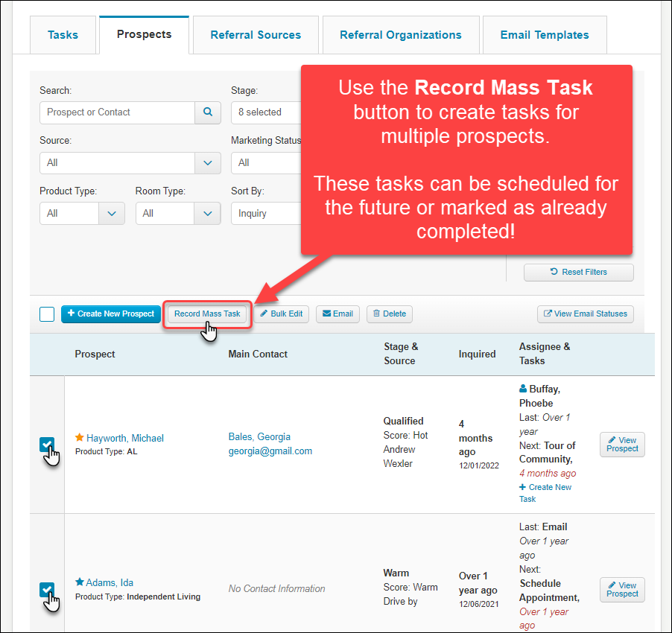This screenshot has width=672, height=633.
Task: Select the Prospects tab
Action: (144, 34)
